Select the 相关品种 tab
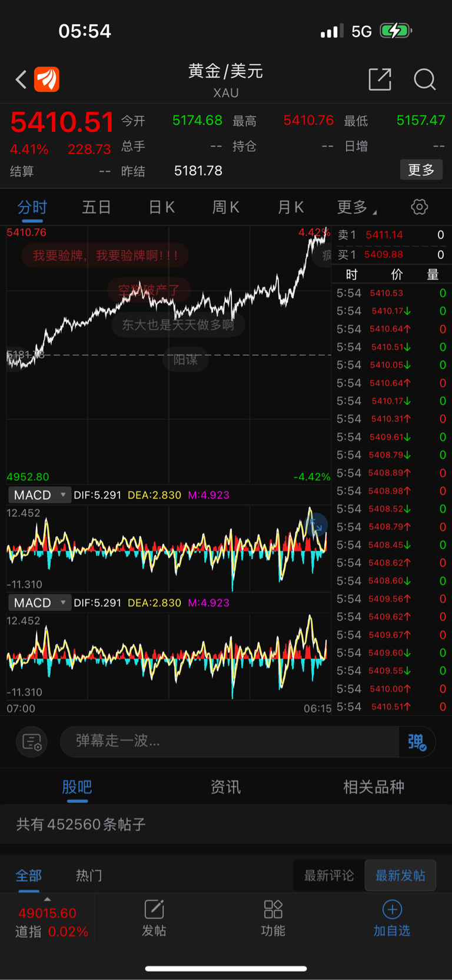 [x=374, y=787]
